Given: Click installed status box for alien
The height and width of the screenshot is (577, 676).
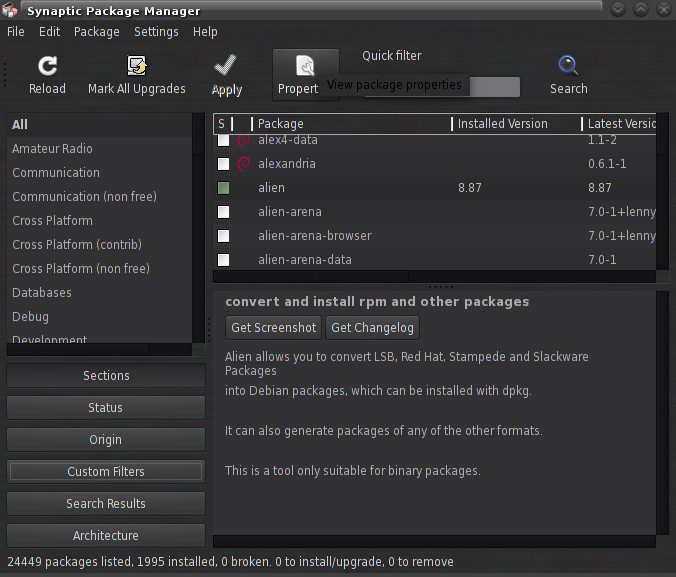Looking at the screenshot, I should (x=223, y=188).
